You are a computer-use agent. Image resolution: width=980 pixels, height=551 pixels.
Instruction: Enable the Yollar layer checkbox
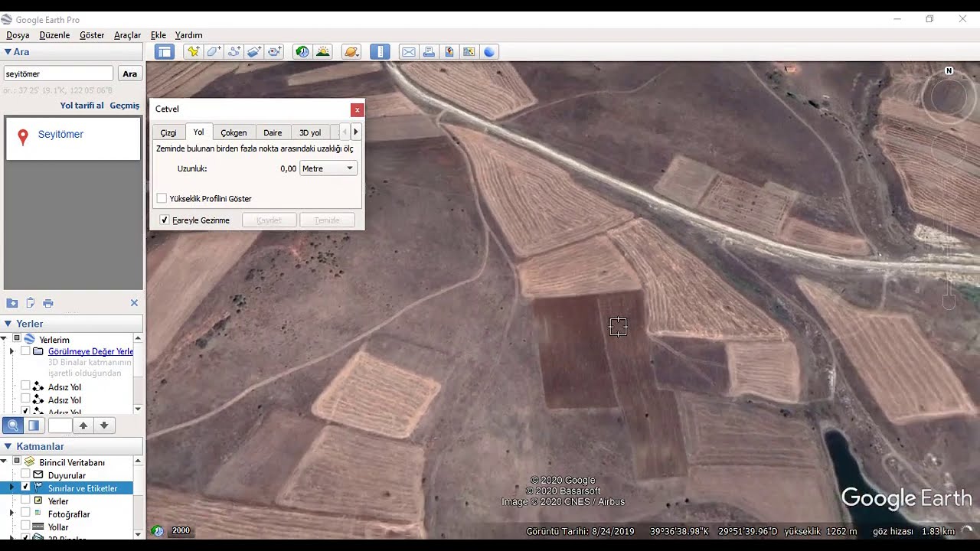coord(26,527)
